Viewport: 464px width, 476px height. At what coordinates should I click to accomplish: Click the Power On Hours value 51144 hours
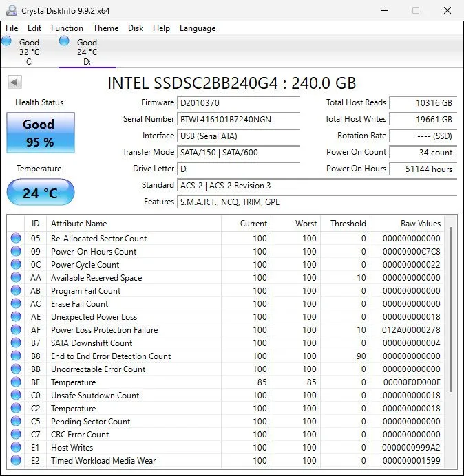point(423,169)
